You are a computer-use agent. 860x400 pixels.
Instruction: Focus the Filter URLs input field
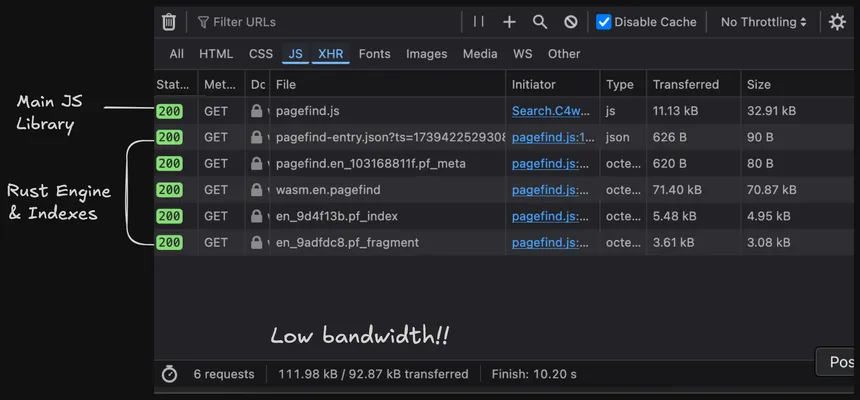326,22
